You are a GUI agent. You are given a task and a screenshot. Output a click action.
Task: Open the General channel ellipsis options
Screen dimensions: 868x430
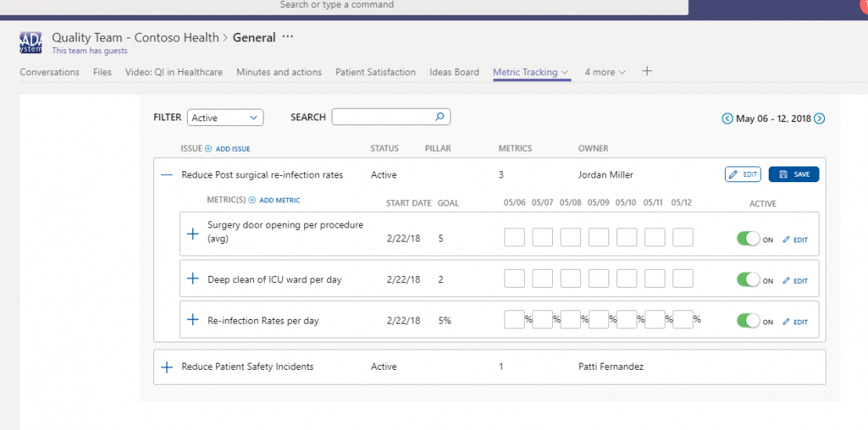pyautogui.click(x=287, y=37)
